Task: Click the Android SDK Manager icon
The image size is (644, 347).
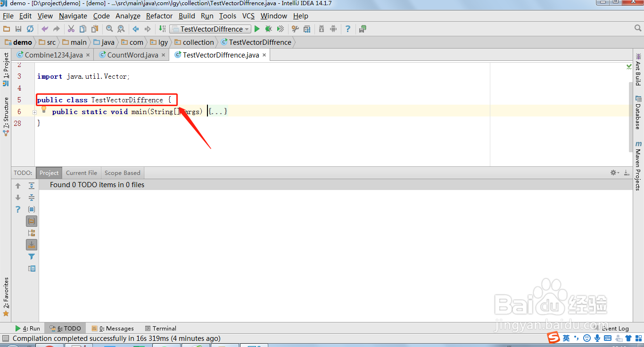Action: [322, 29]
